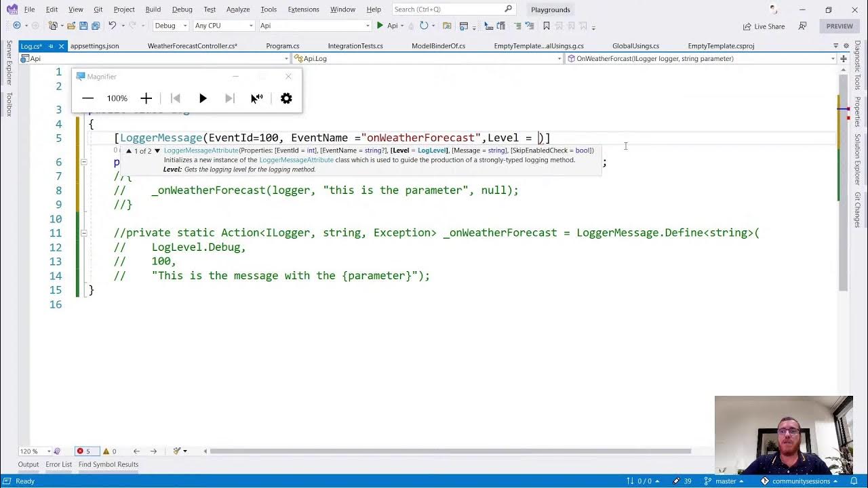Navigate to next issue with right arrow
This screenshot has width=868, height=488.
[x=153, y=451]
